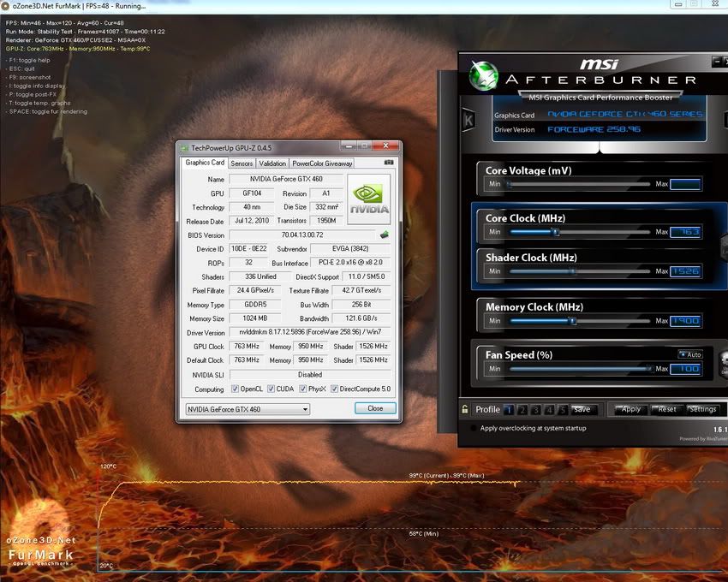The width and height of the screenshot is (728, 582).
Task: Toggle the DirectCompute 5.0 checkbox
Action: coord(334,389)
